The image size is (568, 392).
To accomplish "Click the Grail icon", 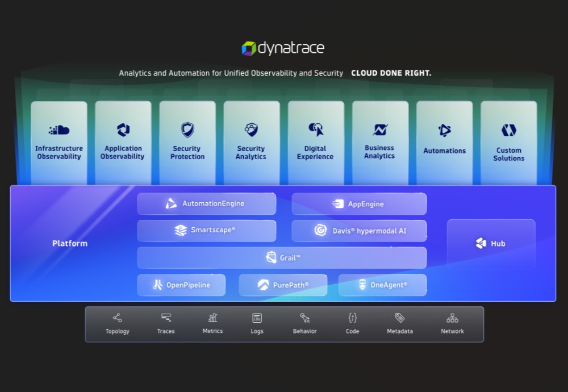I will coord(271,257).
